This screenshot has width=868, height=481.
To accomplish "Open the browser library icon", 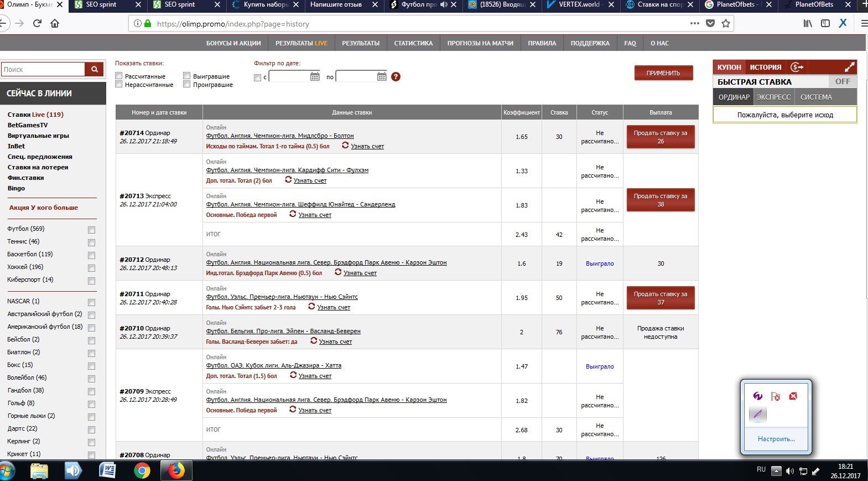I will pyautogui.click(x=808, y=23).
